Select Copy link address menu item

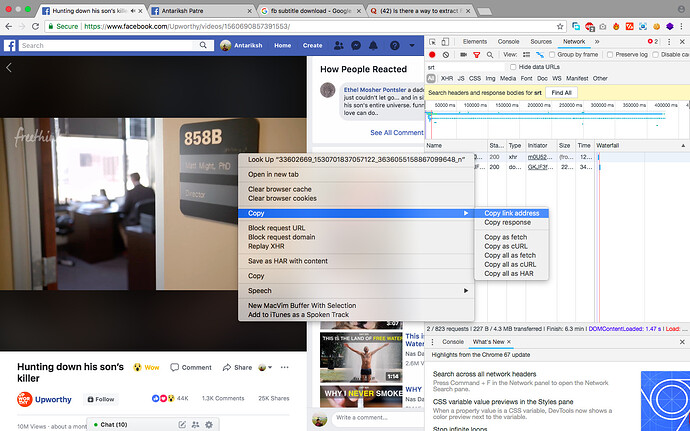[511, 213]
